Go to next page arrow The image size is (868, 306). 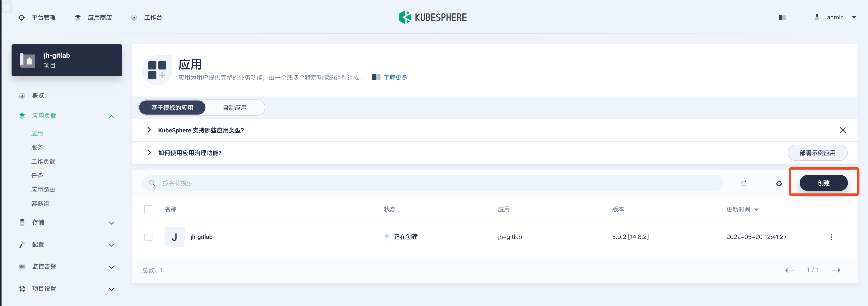836,270
